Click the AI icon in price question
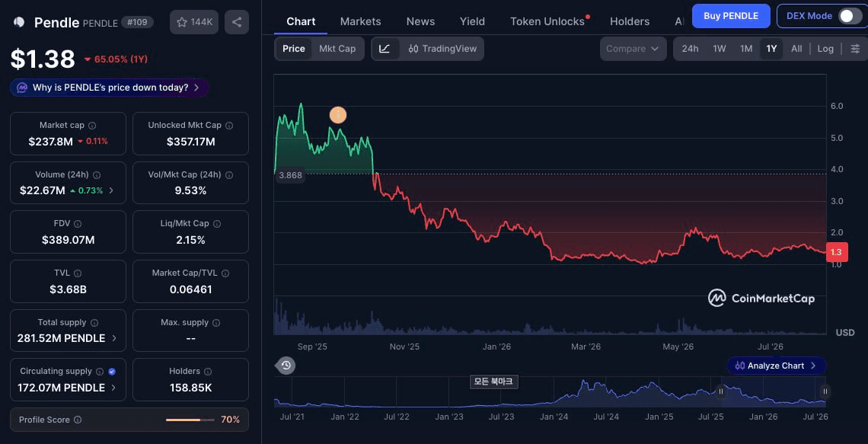Viewport: 868px width, 444px height. coord(22,88)
